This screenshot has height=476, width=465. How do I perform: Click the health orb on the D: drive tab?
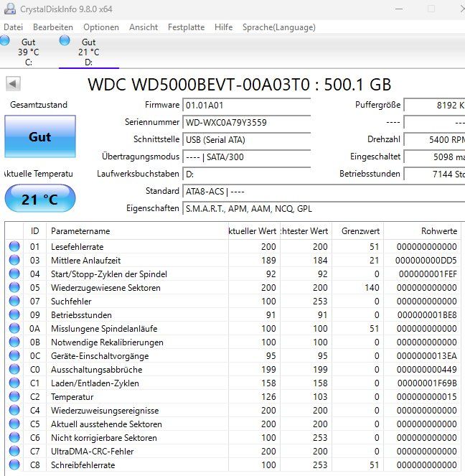65,40
